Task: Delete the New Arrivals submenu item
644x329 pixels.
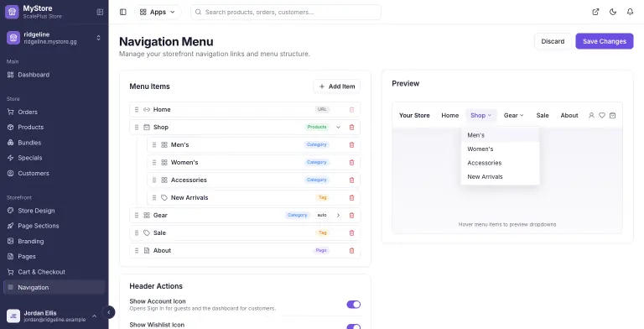Action: point(351,198)
